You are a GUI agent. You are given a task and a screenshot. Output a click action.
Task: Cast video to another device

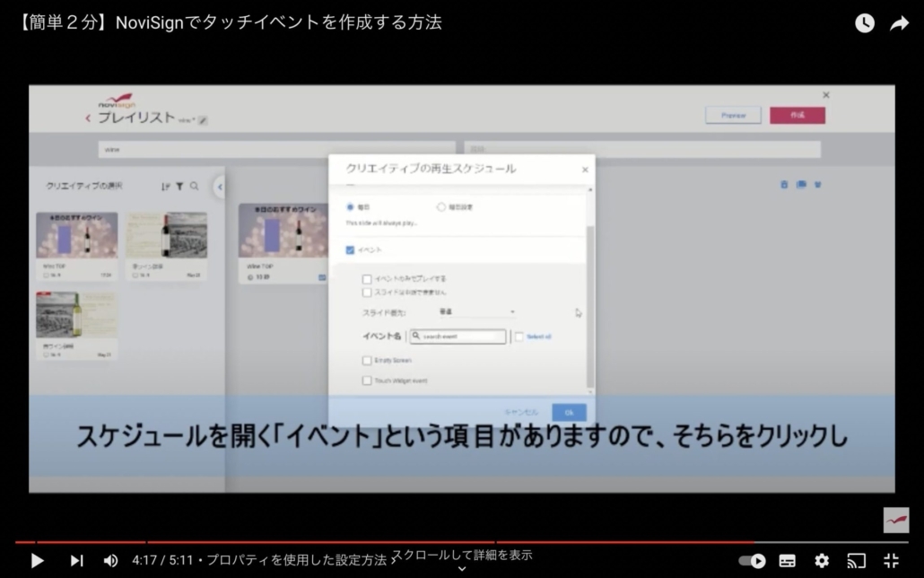pyautogui.click(x=856, y=560)
